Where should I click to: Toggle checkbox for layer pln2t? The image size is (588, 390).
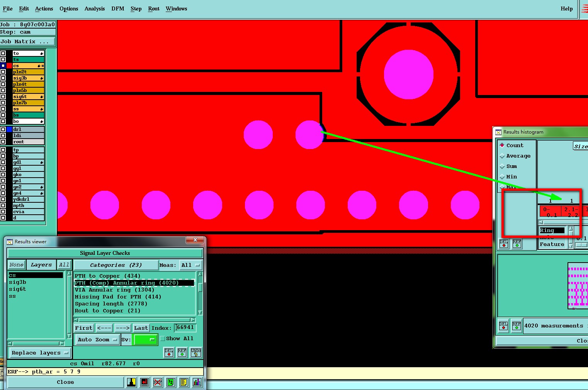[3, 72]
